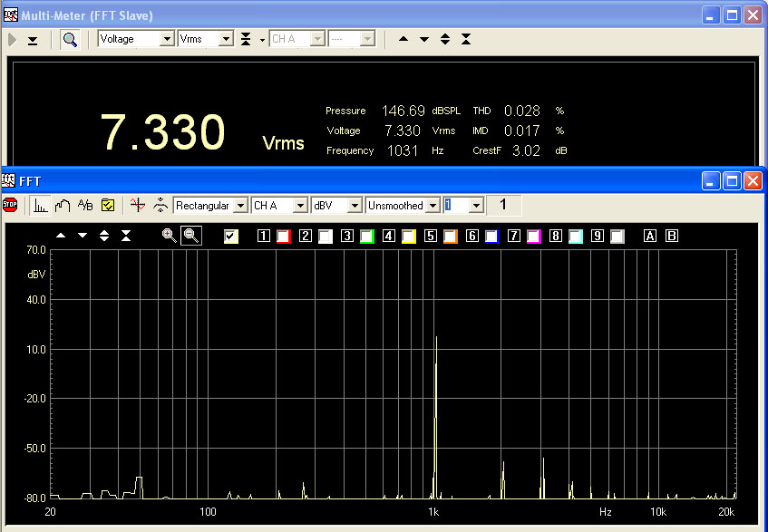Click the red STOP button in FFT toolbar
768x532 pixels.
pos(10,206)
